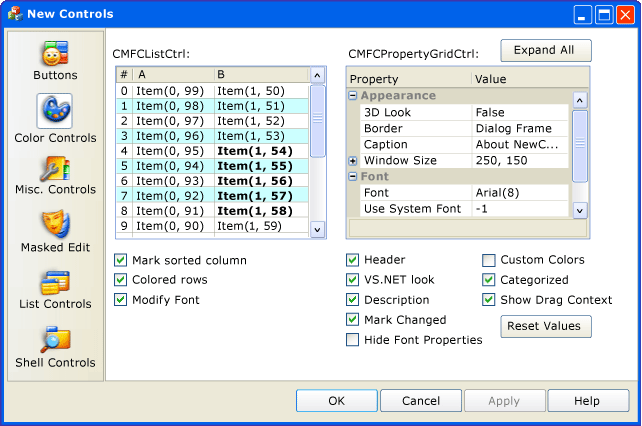Viewport: 642px width, 426px height.
Task: Click the # column header
Action: [x=124, y=75]
